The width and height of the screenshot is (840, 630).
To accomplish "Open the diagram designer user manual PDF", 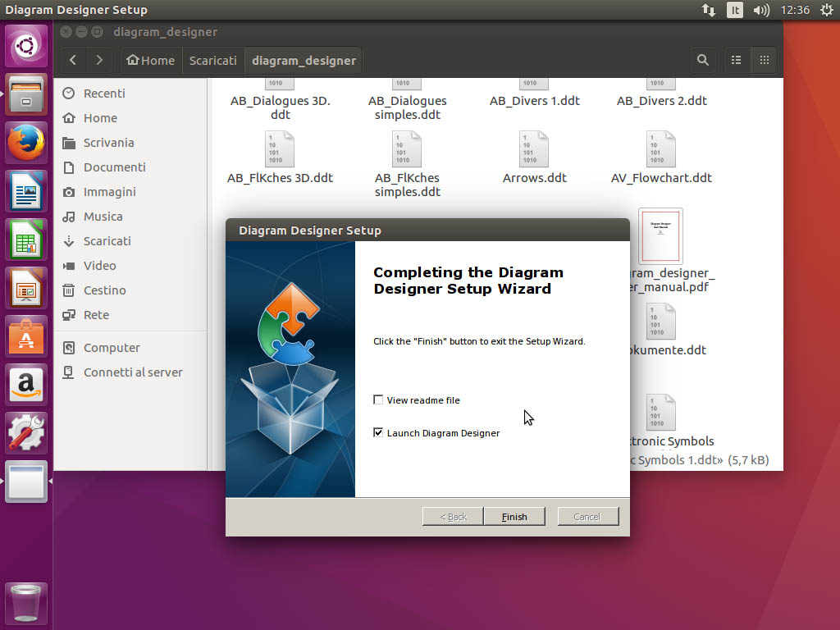I will [x=660, y=237].
